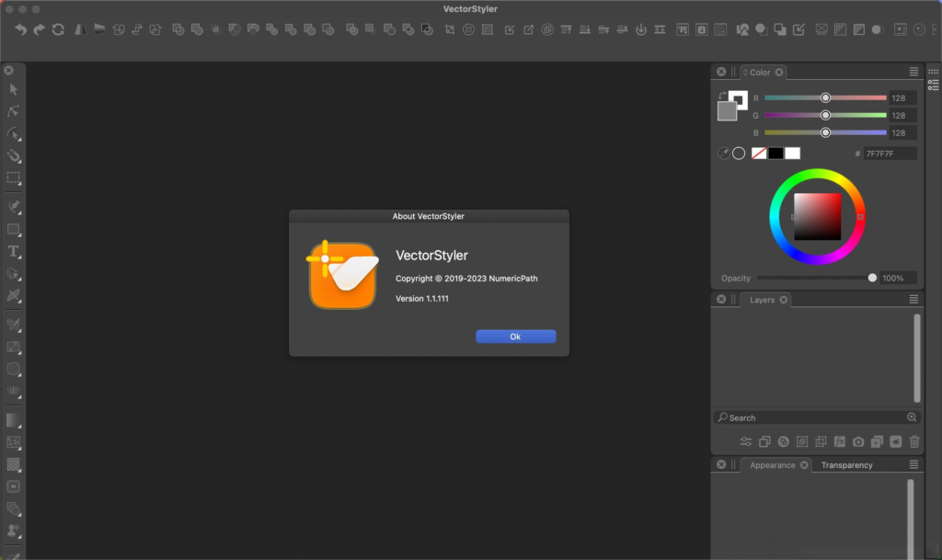Swap fill and stroke colors arrow
942x560 pixels.
[722, 96]
